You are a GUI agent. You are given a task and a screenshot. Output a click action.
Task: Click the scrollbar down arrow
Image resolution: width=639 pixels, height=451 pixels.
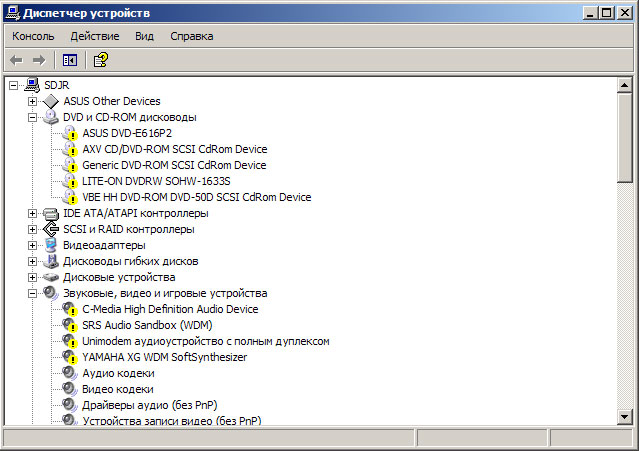(625, 416)
